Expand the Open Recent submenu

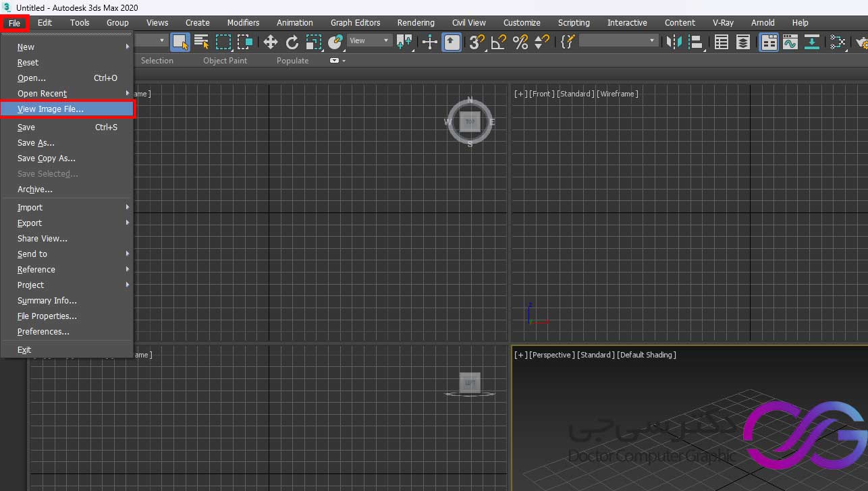[x=67, y=94]
